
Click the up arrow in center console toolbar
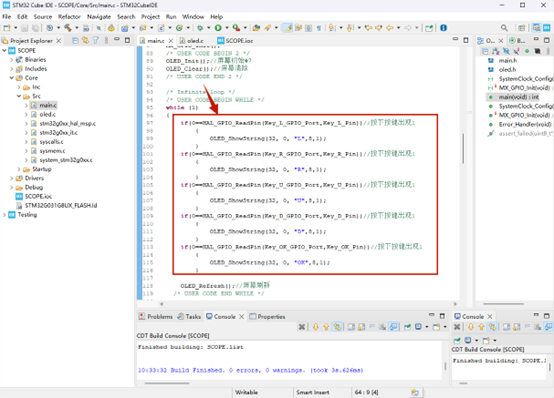(x=326, y=327)
